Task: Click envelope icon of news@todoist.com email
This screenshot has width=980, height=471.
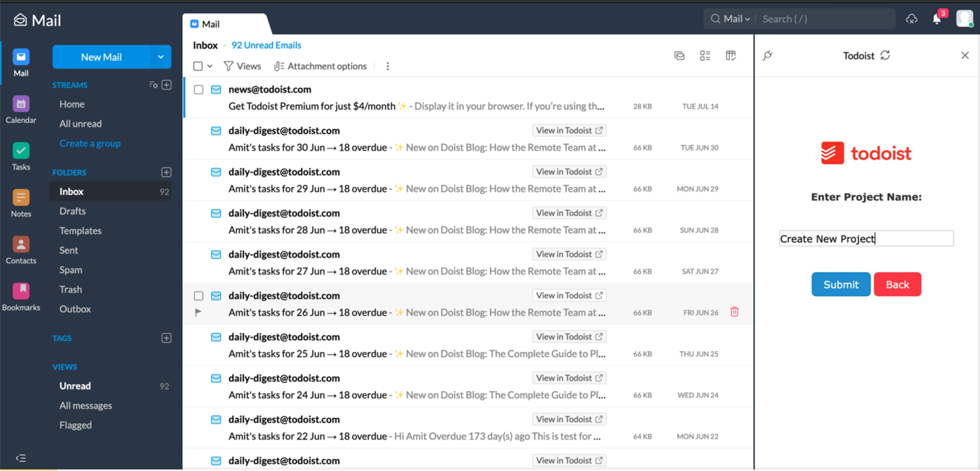Action: pos(216,89)
